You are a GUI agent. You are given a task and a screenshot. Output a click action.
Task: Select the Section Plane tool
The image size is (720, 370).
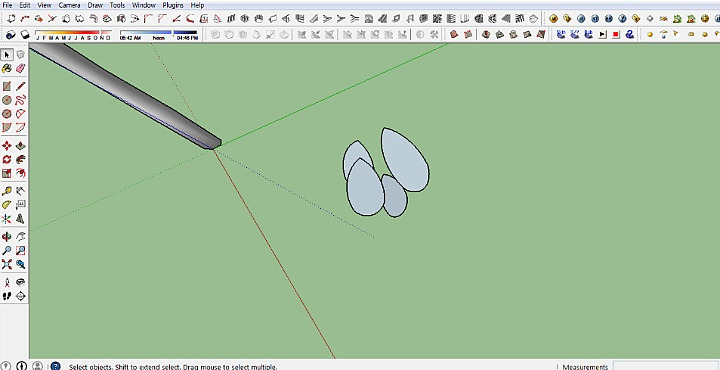pos(20,296)
